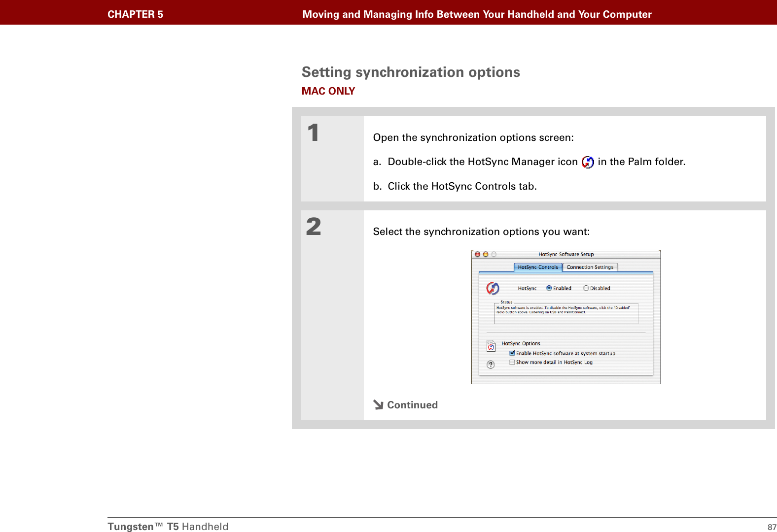The height and width of the screenshot is (532, 777).
Task: Click the HotSync logo icon beside the Enabled radio
Action: pyautogui.click(x=493, y=288)
